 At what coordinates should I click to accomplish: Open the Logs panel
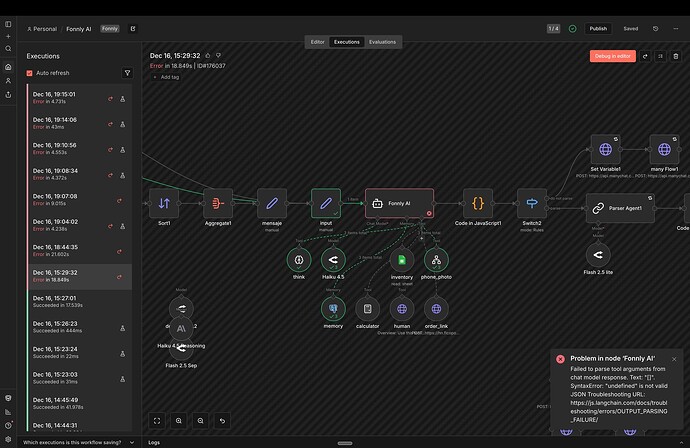coord(154,442)
